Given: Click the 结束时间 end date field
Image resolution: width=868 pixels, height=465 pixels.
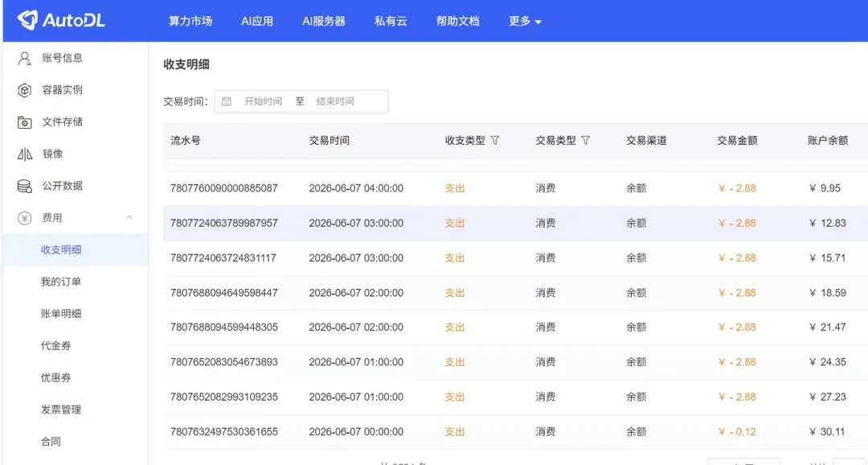Looking at the screenshot, I should pyautogui.click(x=335, y=101).
